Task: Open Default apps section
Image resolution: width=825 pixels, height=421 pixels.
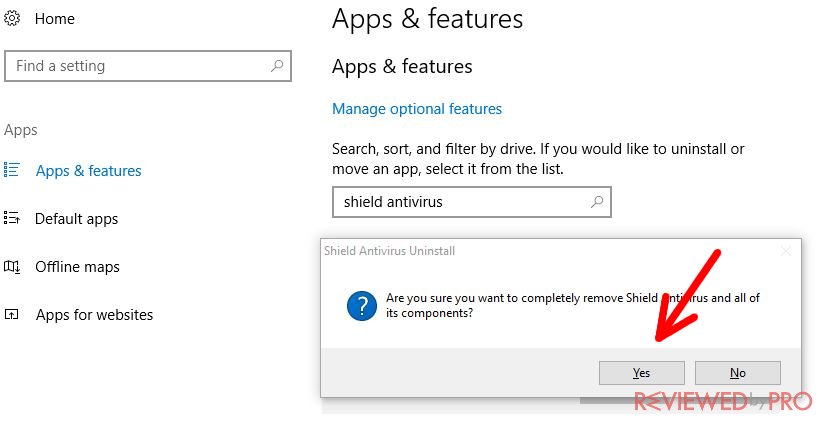Action: point(76,219)
